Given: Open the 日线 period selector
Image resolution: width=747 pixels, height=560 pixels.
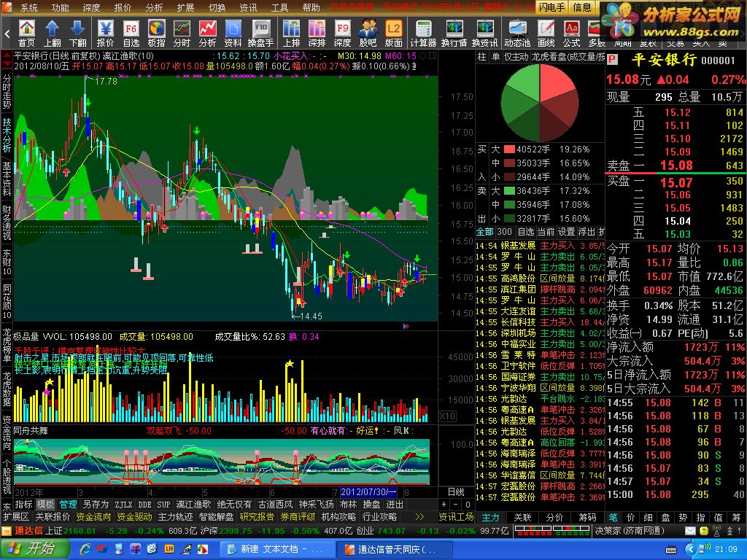Looking at the screenshot, I should click(455, 492).
